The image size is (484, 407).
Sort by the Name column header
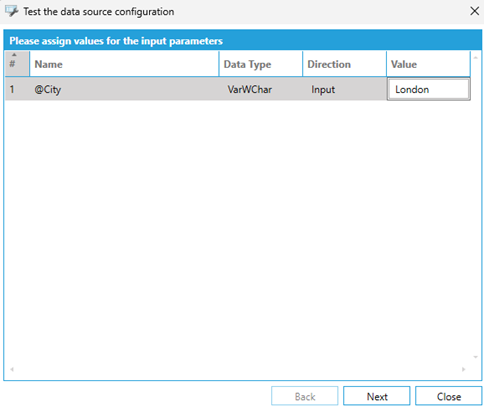click(x=124, y=64)
